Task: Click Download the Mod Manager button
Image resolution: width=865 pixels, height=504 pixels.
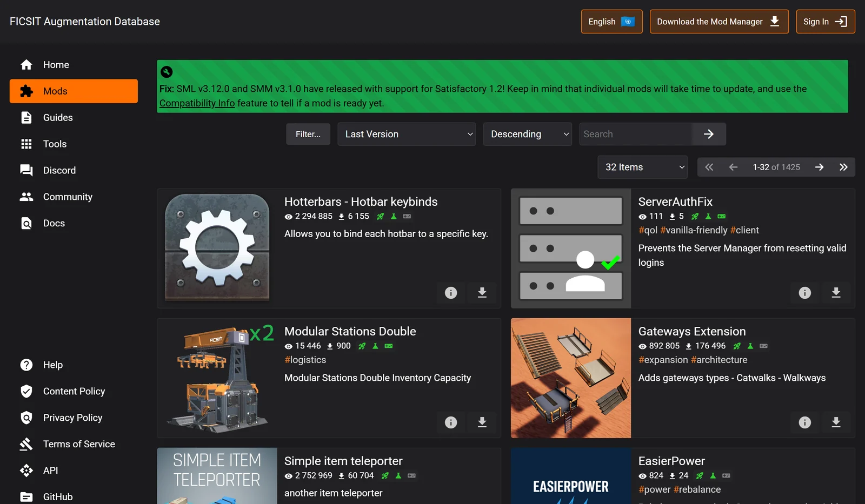Action: 719,22
